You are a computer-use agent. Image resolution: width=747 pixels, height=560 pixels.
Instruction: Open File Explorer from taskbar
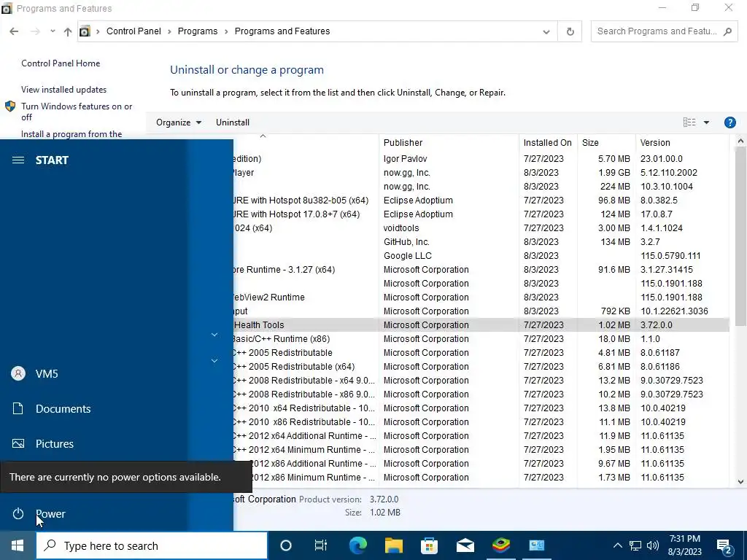pos(393,545)
